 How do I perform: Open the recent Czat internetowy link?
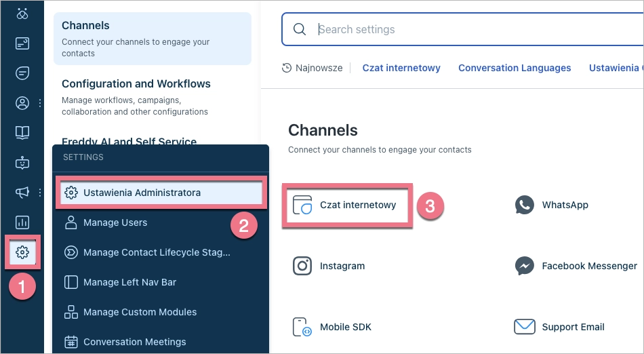click(x=401, y=68)
